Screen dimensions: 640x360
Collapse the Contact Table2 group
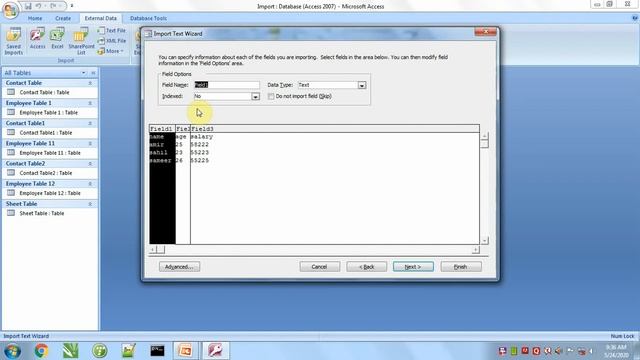tap(90, 164)
